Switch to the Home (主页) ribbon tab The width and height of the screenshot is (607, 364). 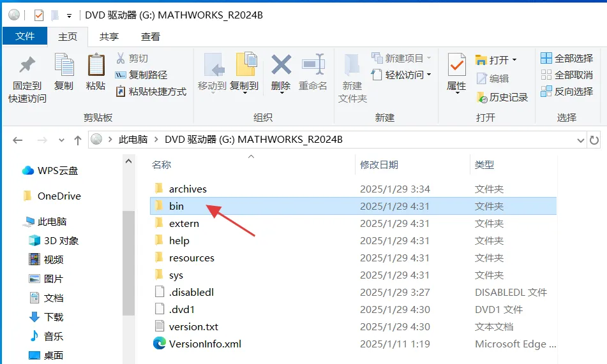click(x=68, y=36)
